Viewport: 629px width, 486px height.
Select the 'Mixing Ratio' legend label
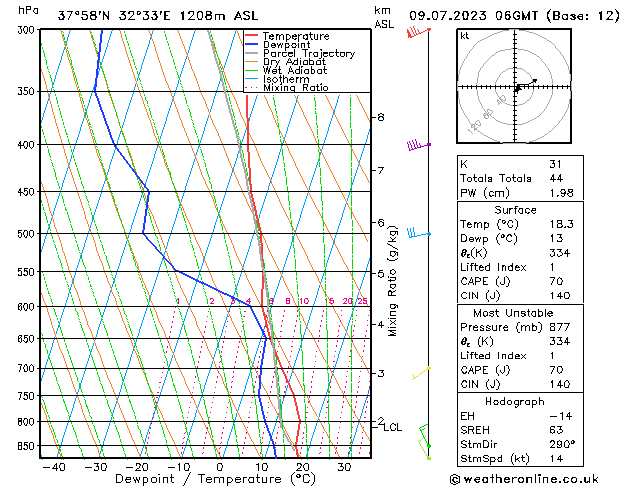point(296,87)
